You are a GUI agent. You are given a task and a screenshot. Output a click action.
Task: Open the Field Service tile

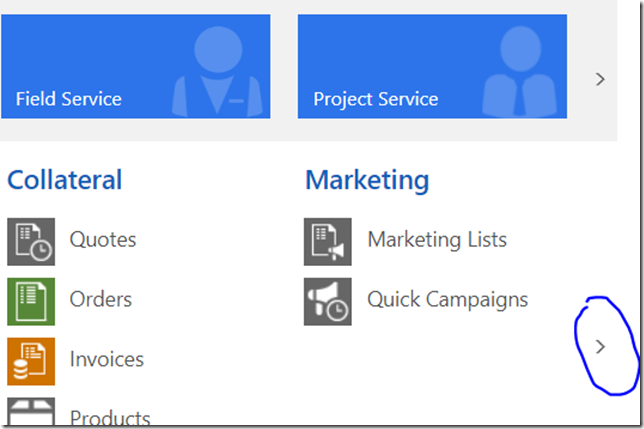point(136,67)
